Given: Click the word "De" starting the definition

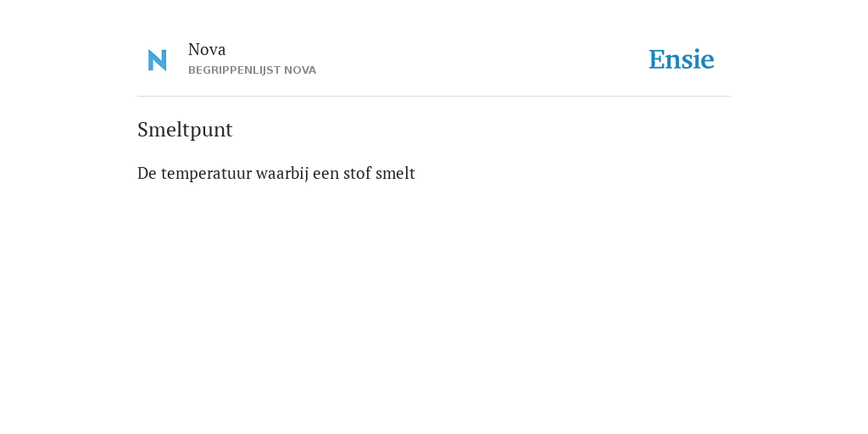Looking at the screenshot, I should (x=147, y=173).
